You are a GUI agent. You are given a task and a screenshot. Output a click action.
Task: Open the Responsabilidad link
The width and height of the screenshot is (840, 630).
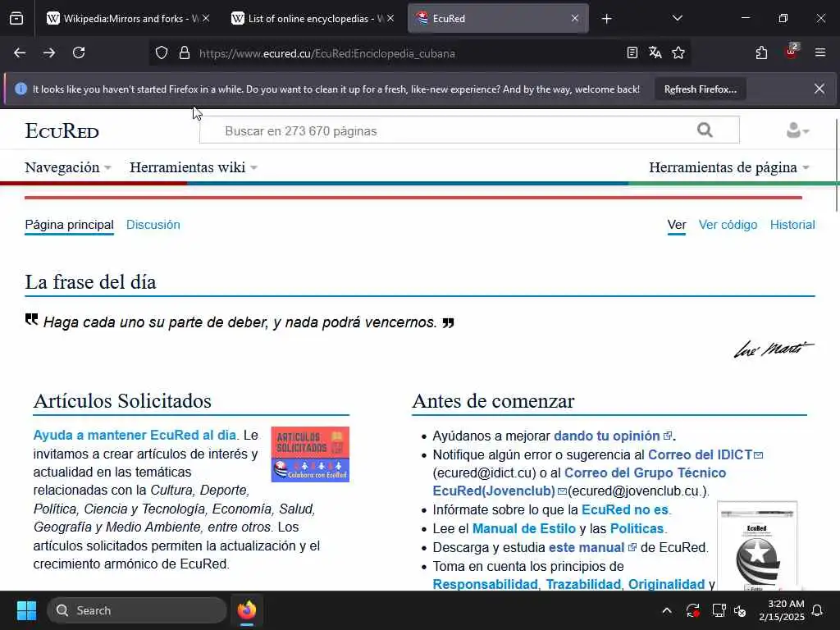click(485, 584)
